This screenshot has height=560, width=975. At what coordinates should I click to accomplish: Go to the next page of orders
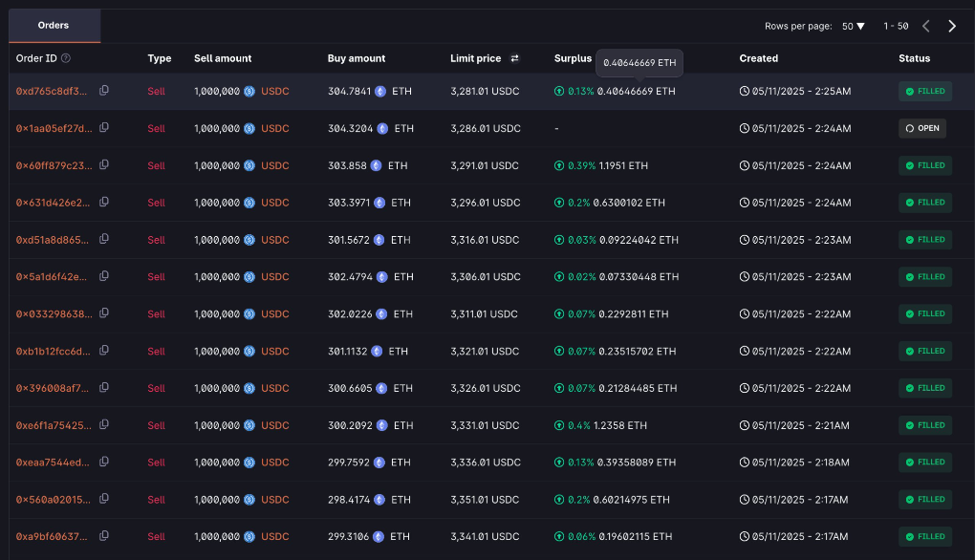(x=952, y=26)
